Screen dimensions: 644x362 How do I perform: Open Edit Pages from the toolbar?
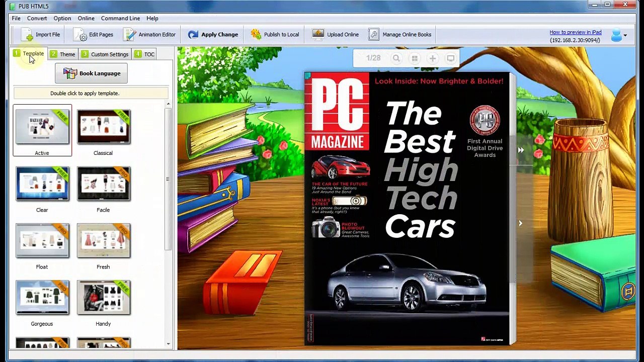click(94, 35)
